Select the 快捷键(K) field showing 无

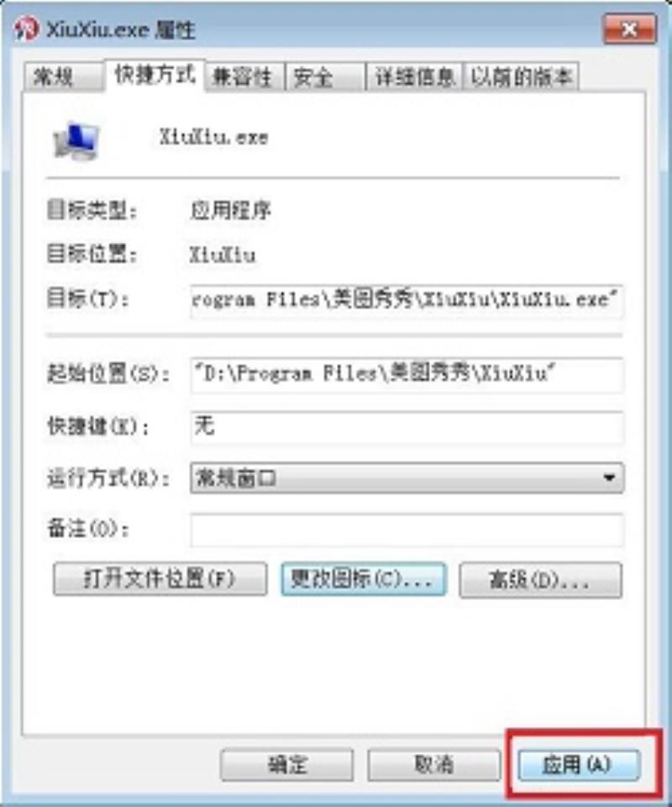click(407, 427)
